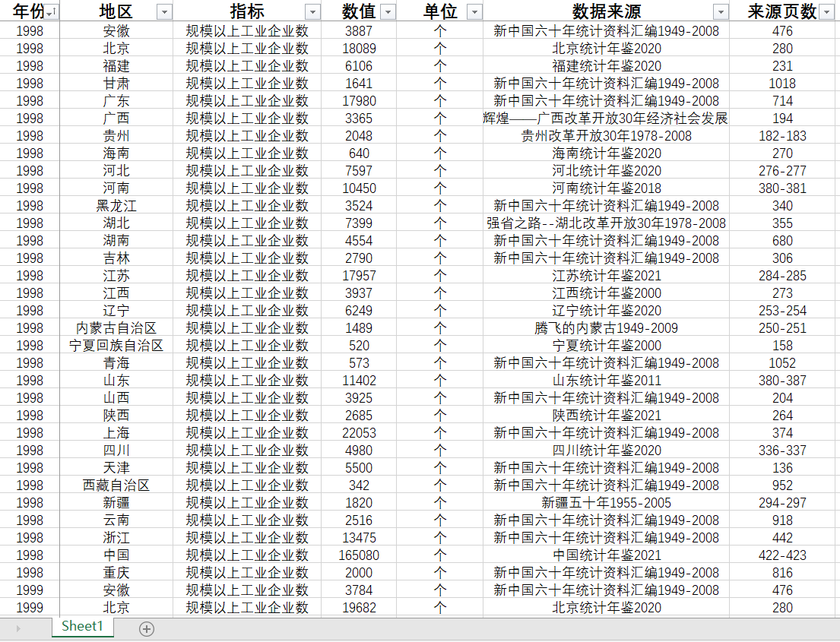Image resolution: width=840 pixels, height=642 pixels.
Task: Select cell 陕西统计年鉴2021
Action: click(606, 415)
